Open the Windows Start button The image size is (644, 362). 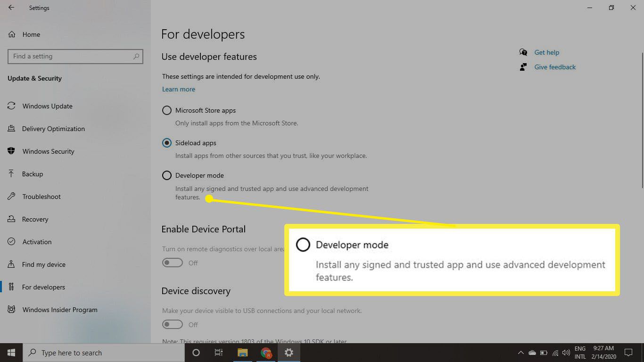point(11,353)
